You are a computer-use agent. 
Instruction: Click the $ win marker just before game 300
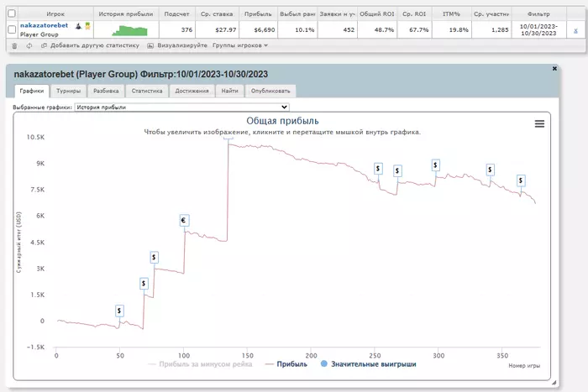[x=435, y=165]
